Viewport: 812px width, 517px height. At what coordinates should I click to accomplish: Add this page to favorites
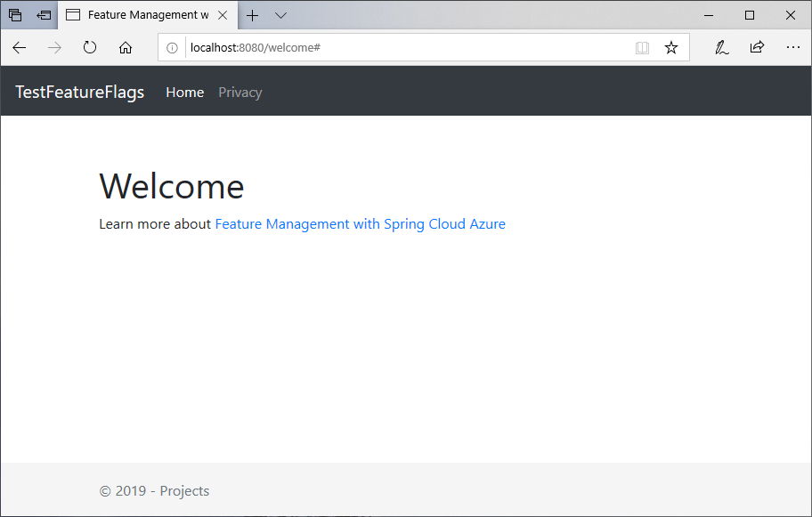[671, 47]
